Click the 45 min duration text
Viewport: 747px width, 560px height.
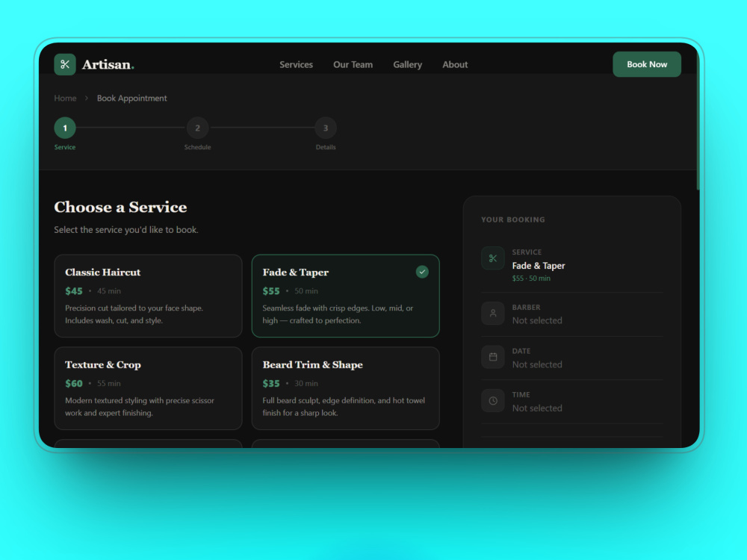point(109,291)
